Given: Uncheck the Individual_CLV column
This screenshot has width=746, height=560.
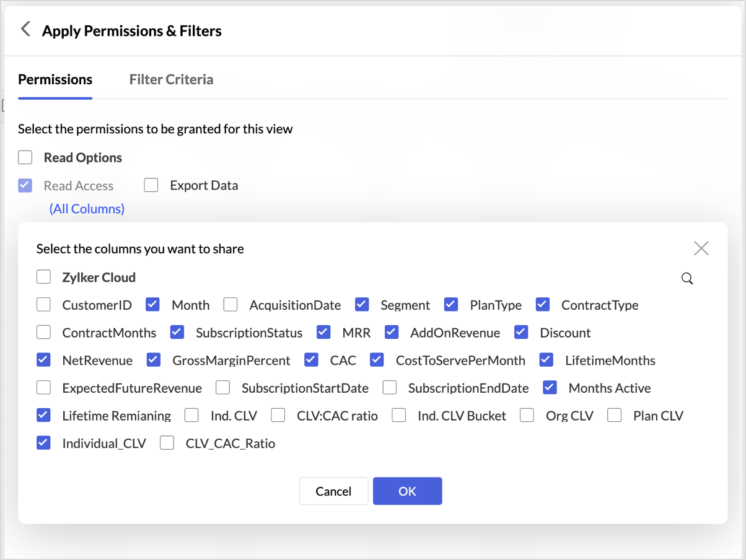Looking at the screenshot, I should point(43,443).
